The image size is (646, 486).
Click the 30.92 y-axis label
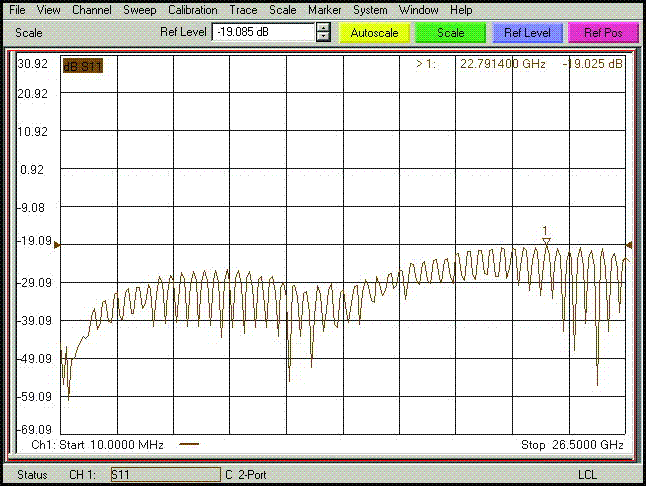(x=33, y=64)
